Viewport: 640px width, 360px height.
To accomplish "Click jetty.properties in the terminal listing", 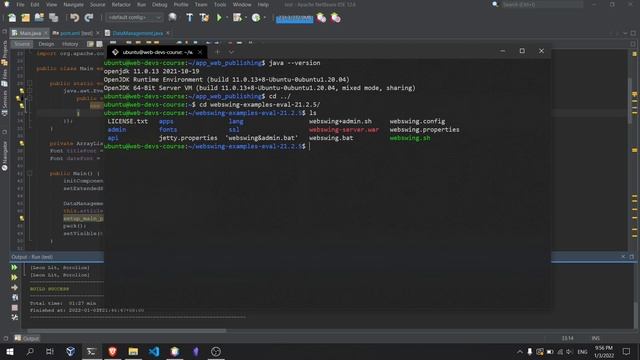I will pyautogui.click(x=188, y=138).
